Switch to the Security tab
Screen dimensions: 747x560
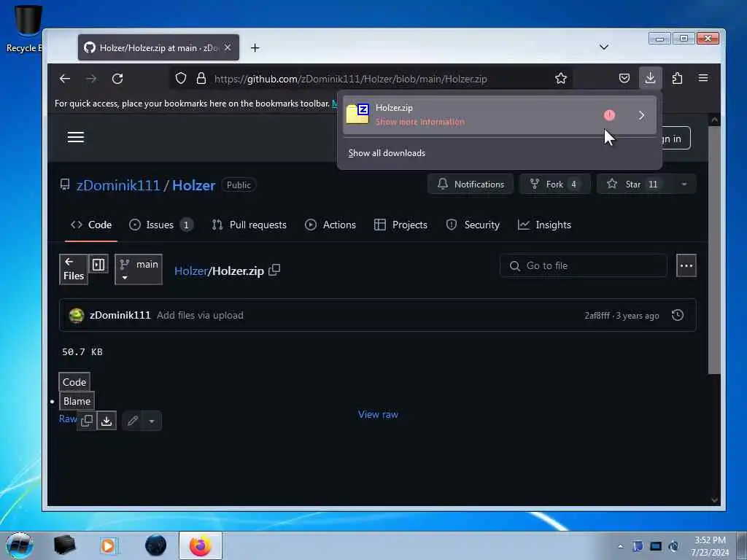(473, 225)
